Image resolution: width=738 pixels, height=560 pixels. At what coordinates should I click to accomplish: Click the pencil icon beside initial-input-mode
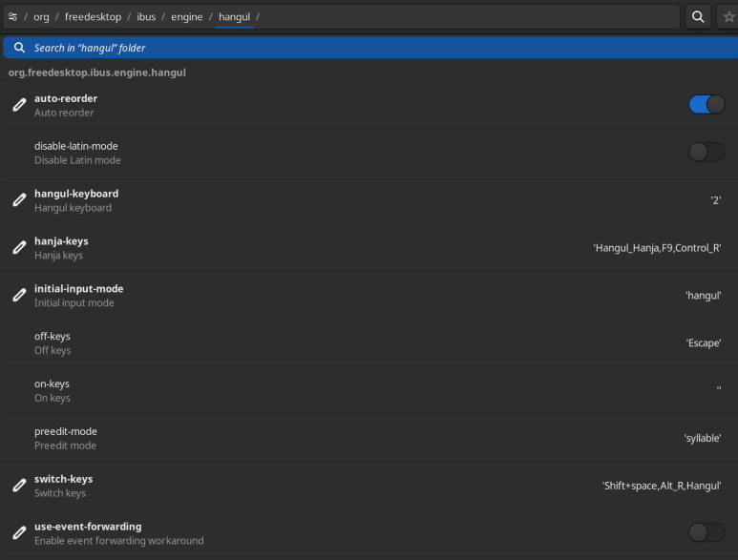(19, 295)
